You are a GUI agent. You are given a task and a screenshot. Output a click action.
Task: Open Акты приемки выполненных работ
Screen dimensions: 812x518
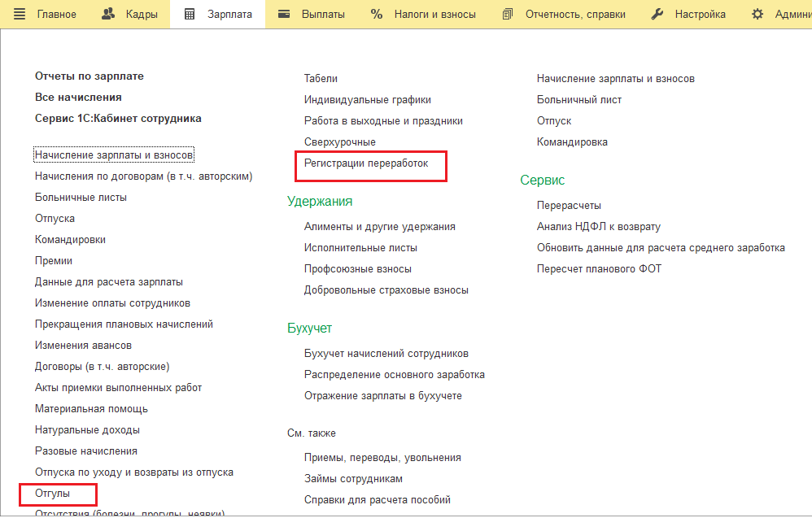(118, 388)
